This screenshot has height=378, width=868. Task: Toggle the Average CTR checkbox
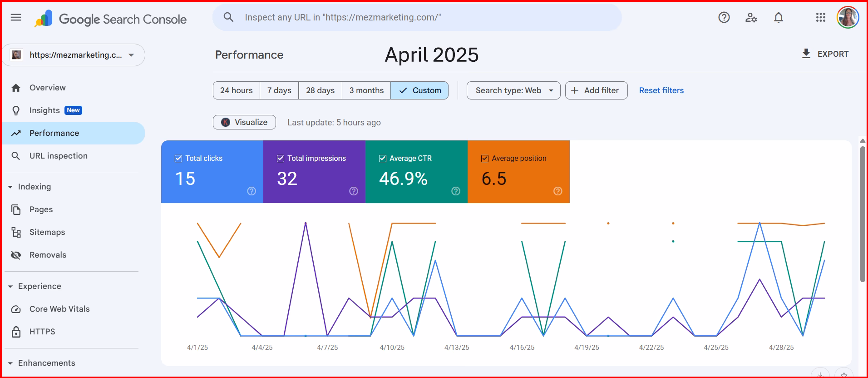[383, 159]
